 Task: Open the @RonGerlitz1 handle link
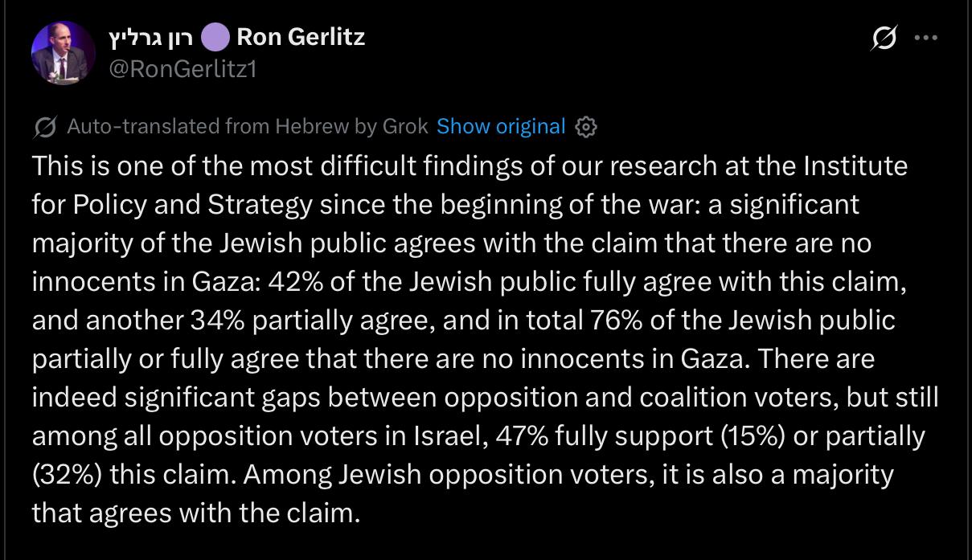click(182, 69)
